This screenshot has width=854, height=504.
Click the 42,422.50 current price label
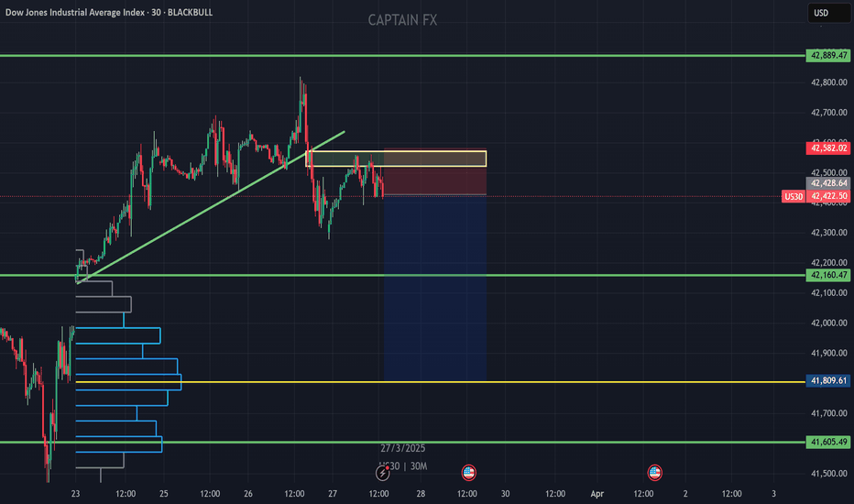click(x=828, y=196)
